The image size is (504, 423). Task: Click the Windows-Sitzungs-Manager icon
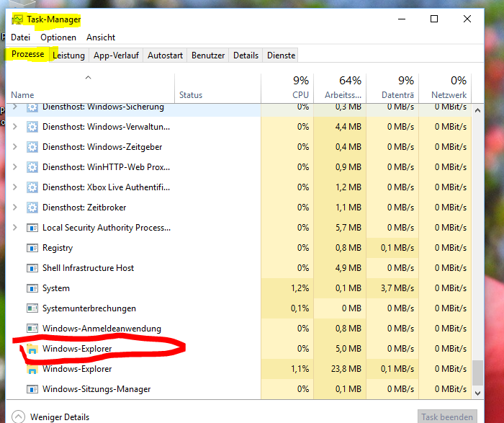32,389
